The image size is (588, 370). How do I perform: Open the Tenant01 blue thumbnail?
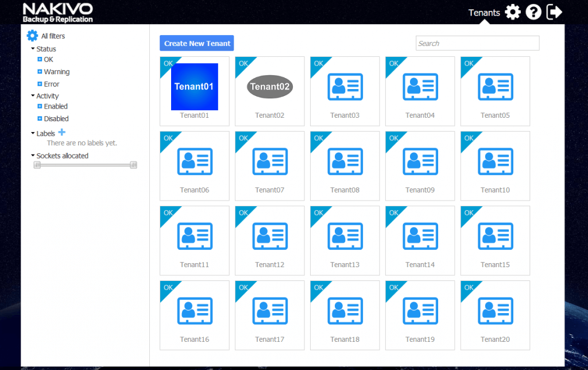195,87
